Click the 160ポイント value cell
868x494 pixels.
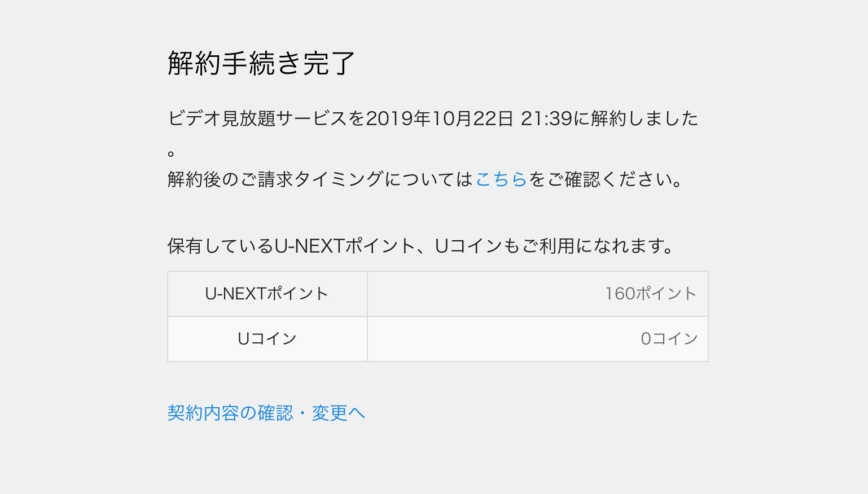[x=538, y=294]
